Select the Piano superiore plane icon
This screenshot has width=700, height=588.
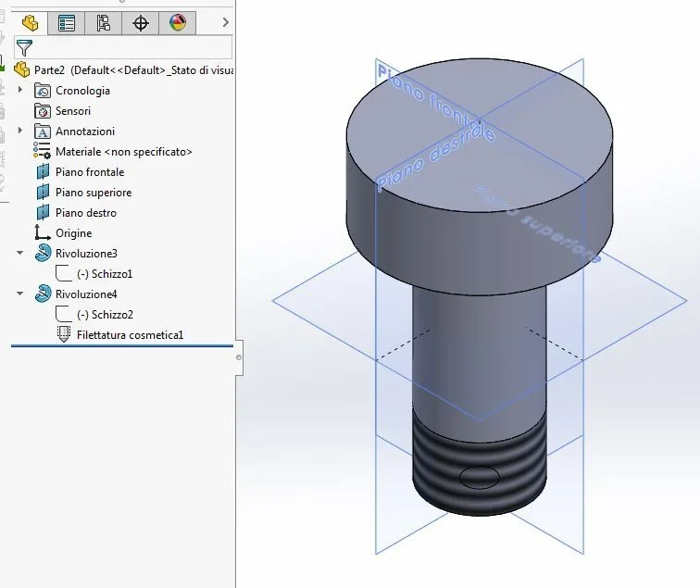click(x=43, y=192)
